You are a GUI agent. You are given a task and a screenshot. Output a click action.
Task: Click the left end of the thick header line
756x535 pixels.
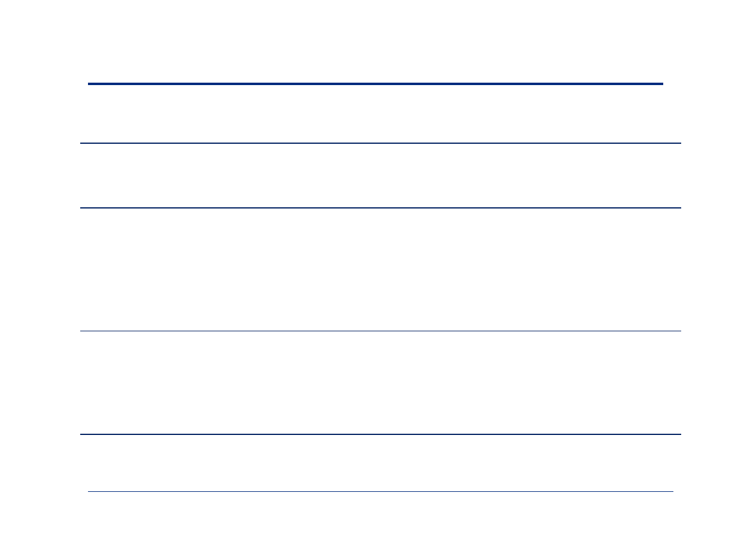click(90, 84)
